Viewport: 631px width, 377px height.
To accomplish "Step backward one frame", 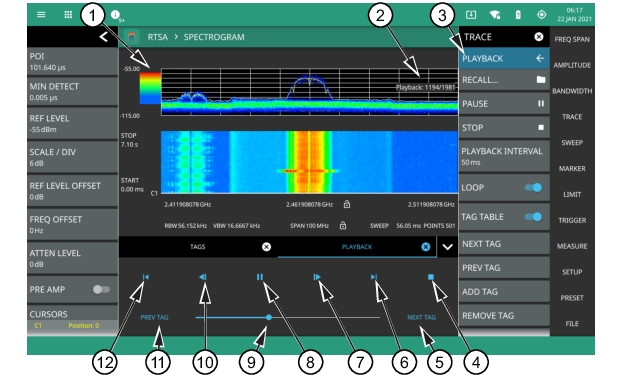I will [x=203, y=277].
